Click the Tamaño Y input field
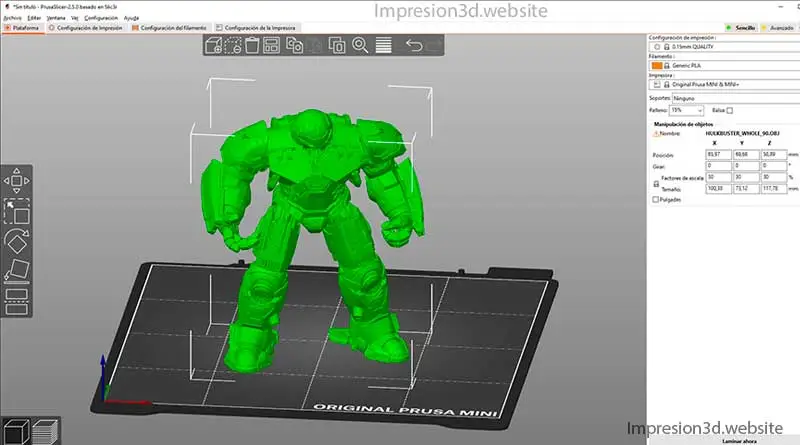Viewport: 800px width, 445px height. 746,189
